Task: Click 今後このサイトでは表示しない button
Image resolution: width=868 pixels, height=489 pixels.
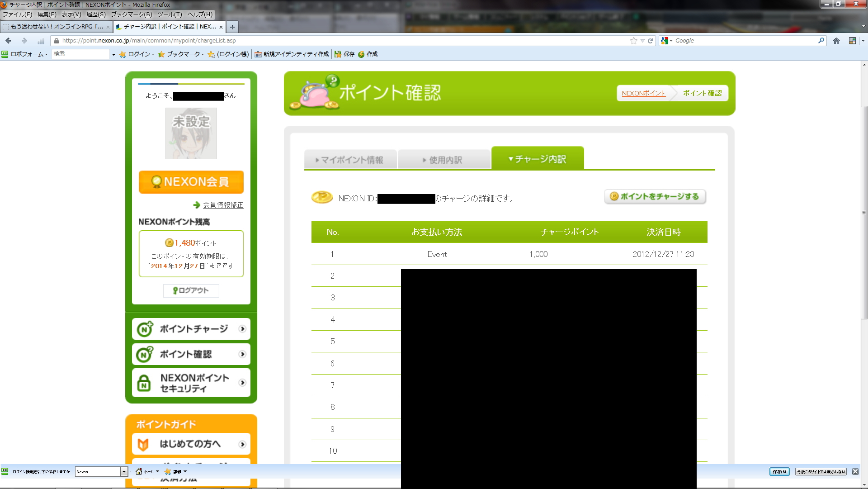Action: (821, 471)
